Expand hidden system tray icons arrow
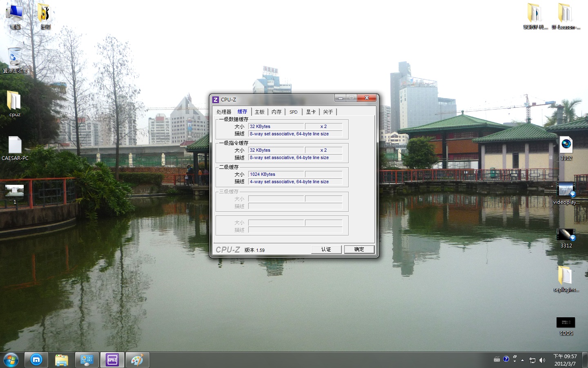Viewport: 588px width, 368px height. tap(522, 360)
